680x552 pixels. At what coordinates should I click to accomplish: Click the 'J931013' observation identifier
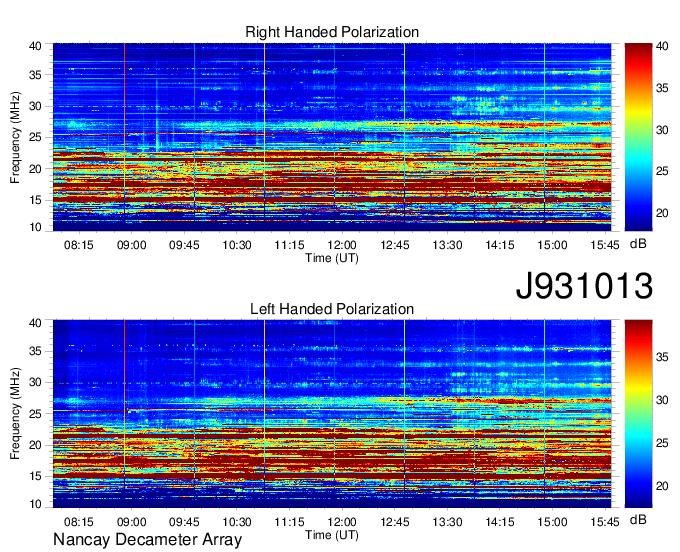coord(584,286)
